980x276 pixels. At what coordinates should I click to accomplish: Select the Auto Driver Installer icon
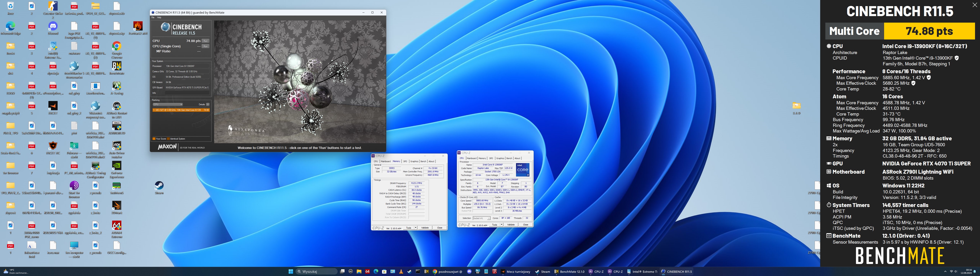(117, 149)
